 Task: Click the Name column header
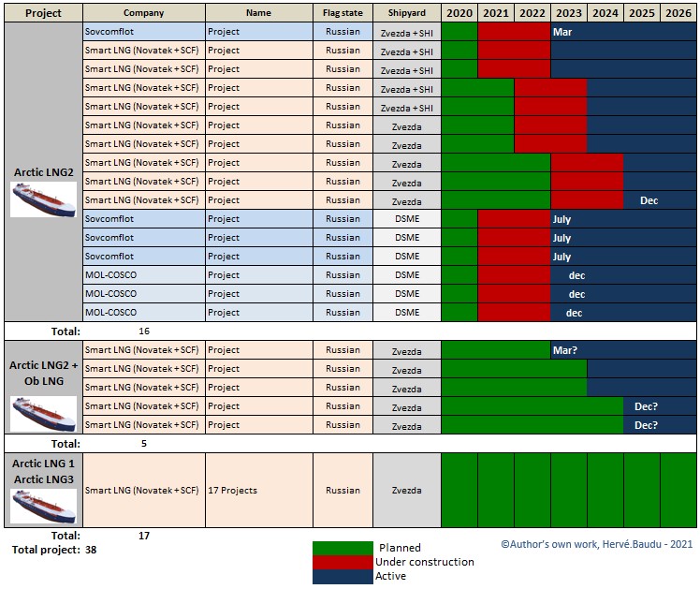click(x=258, y=13)
